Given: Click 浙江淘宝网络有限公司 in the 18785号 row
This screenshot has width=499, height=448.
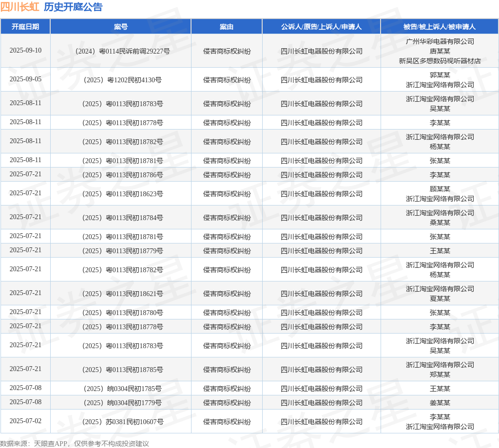Looking at the screenshot, I should 440,365.
